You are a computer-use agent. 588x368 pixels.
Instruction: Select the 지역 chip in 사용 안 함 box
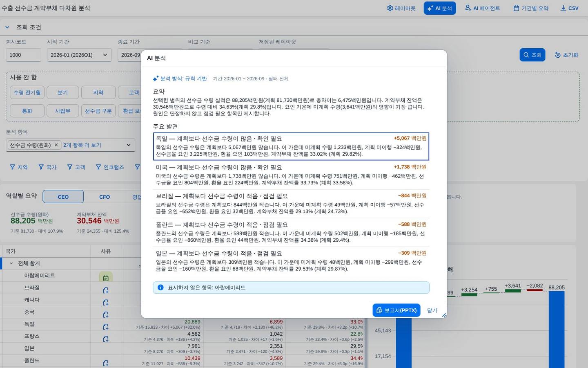(98, 93)
